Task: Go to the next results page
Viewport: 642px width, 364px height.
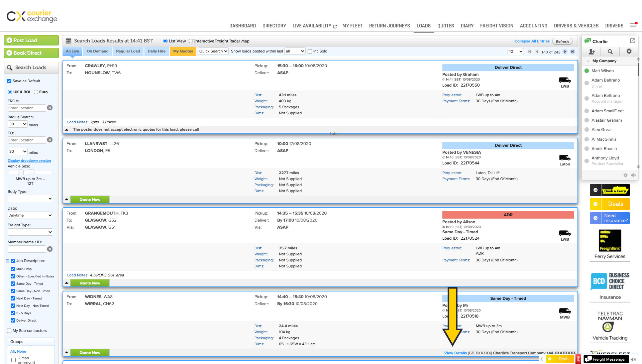Action: tap(565, 51)
